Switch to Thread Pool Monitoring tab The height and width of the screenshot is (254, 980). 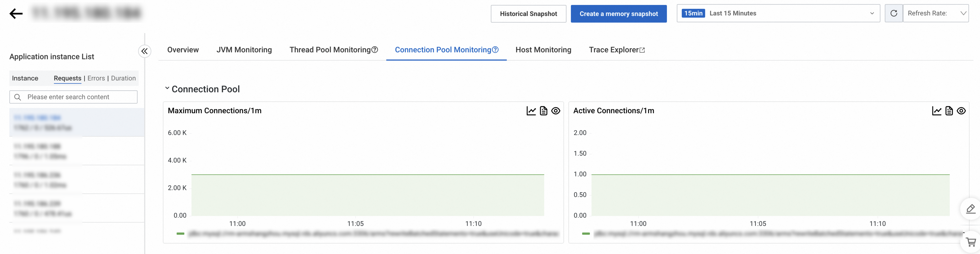(x=330, y=50)
